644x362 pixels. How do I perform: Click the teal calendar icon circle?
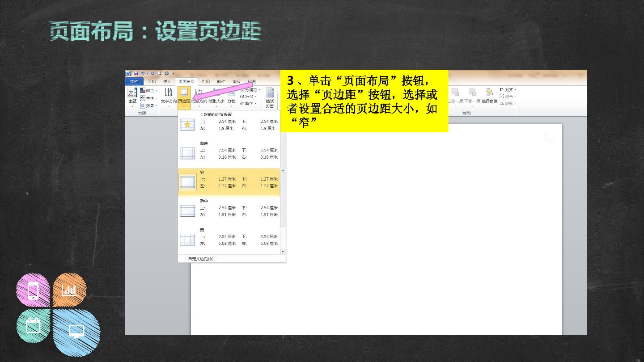pyautogui.click(x=33, y=326)
